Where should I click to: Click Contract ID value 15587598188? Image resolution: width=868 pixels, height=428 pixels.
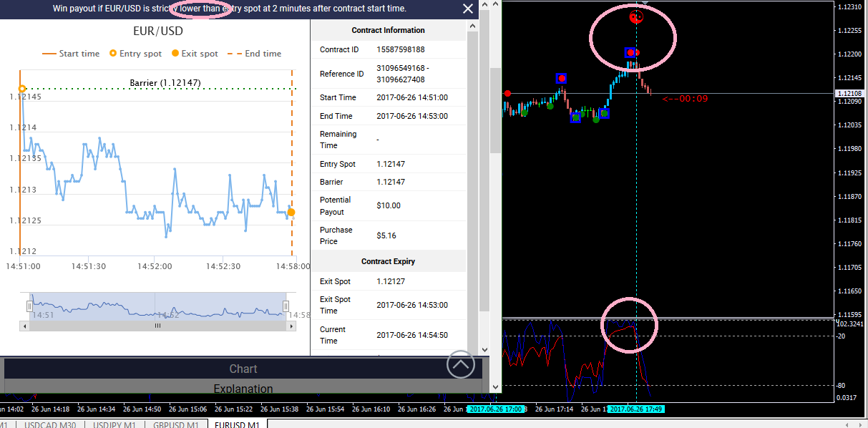pos(401,49)
